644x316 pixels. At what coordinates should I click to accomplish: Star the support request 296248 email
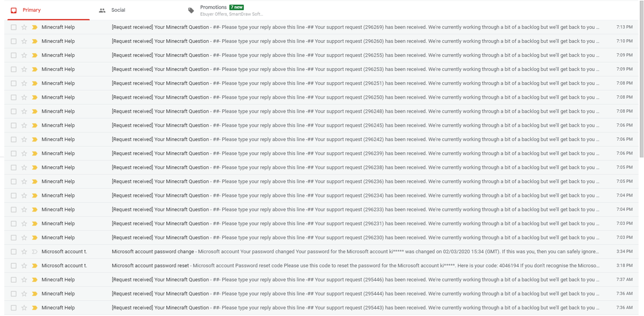[x=24, y=111]
